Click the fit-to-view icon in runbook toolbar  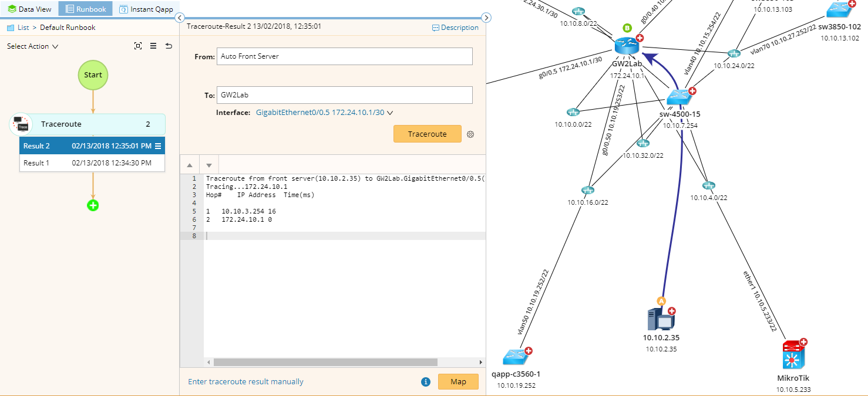tap(138, 46)
